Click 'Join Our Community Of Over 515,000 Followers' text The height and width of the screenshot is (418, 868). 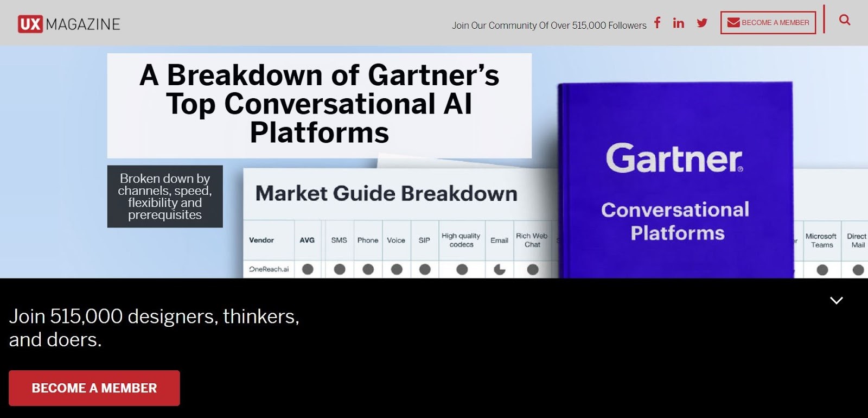[x=549, y=25]
